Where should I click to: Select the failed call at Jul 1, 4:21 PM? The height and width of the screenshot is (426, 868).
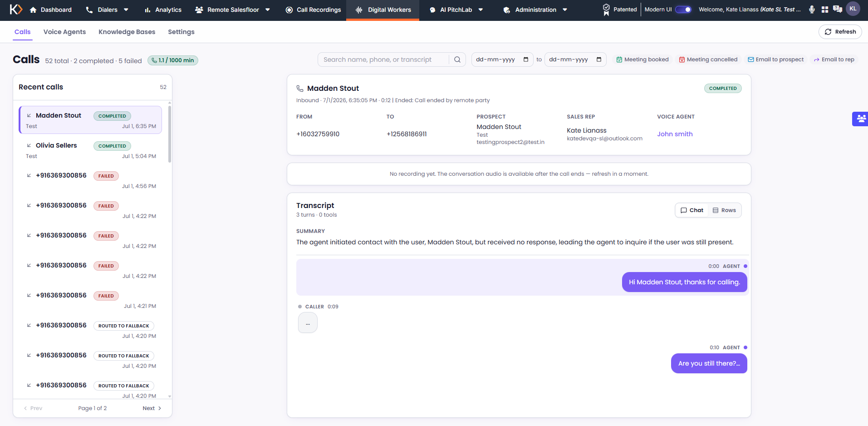point(90,300)
